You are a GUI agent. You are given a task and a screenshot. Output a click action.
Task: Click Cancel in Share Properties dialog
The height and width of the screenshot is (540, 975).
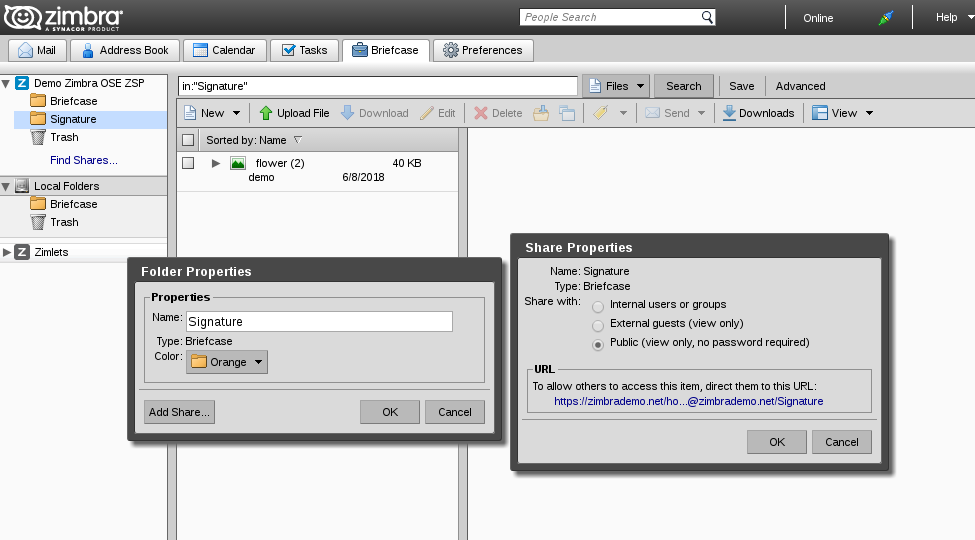tap(841, 442)
